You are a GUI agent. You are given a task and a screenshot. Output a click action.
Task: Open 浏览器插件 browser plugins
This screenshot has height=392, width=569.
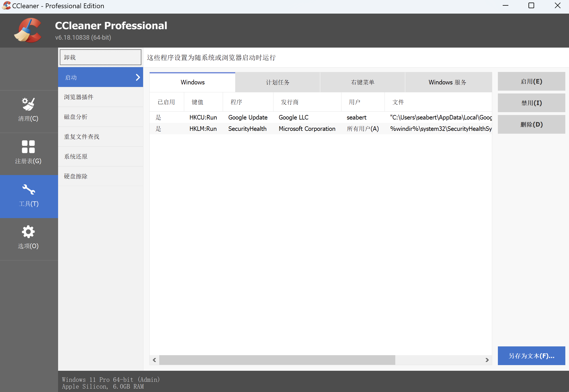pos(101,97)
